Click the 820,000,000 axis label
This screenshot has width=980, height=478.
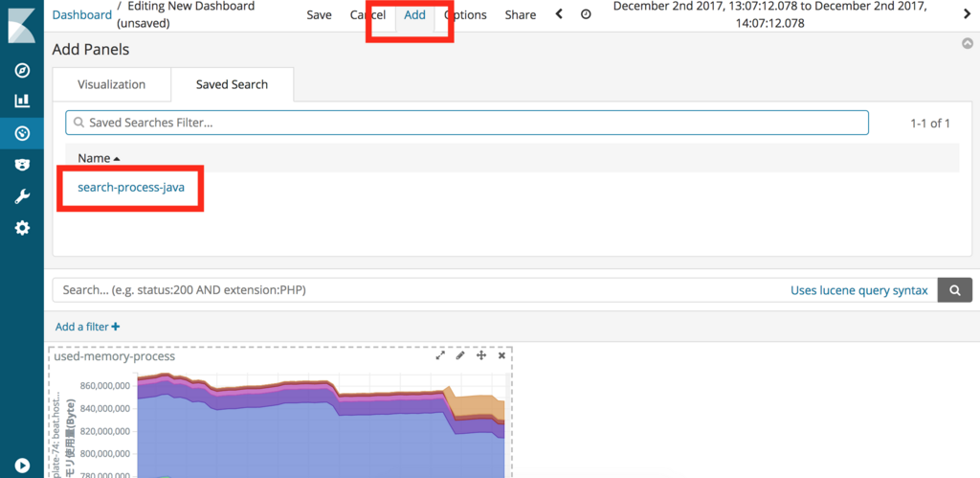[x=105, y=431]
